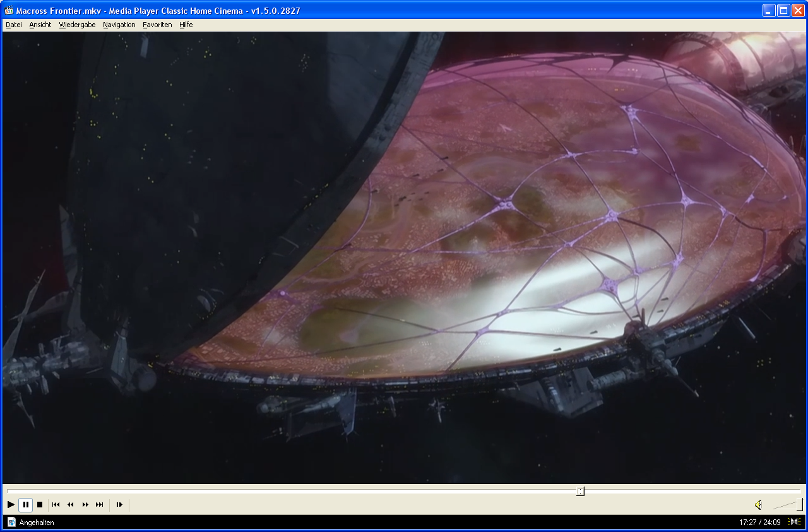
Task: Open the Wiedergabe menu
Action: click(x=78, y=25)
